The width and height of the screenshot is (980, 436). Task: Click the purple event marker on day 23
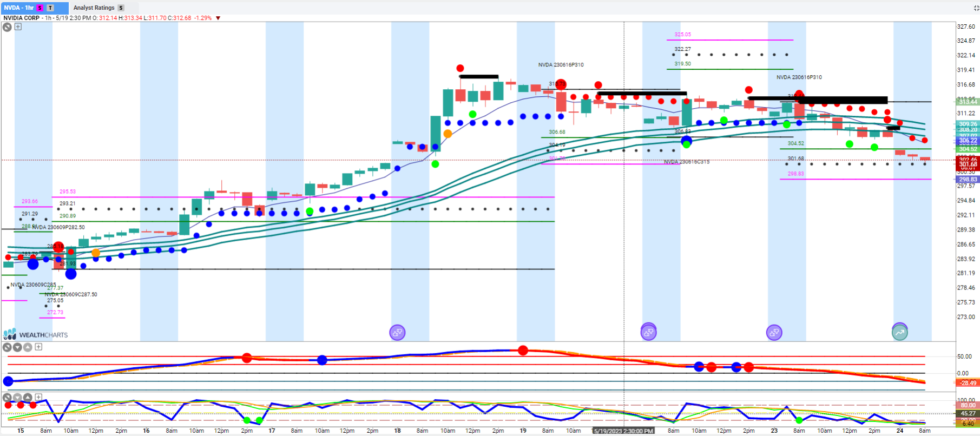pyautogui.click(x=774, y=333)
